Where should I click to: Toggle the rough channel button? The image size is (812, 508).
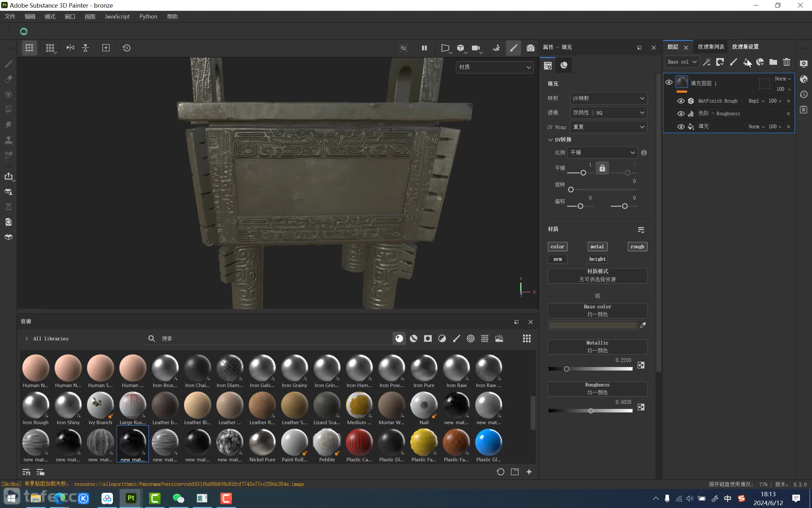click(637, 247)
